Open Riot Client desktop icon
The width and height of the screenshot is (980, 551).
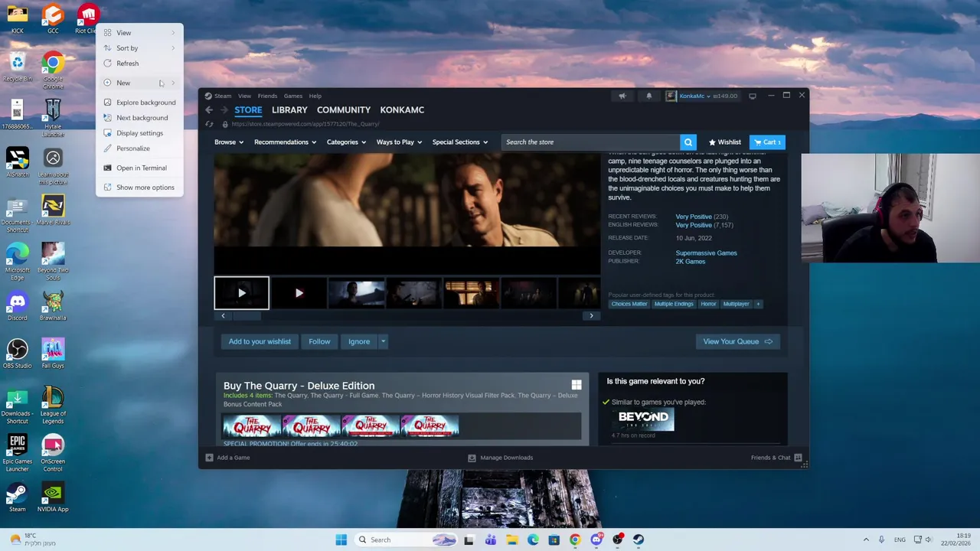tap(88, 19)
